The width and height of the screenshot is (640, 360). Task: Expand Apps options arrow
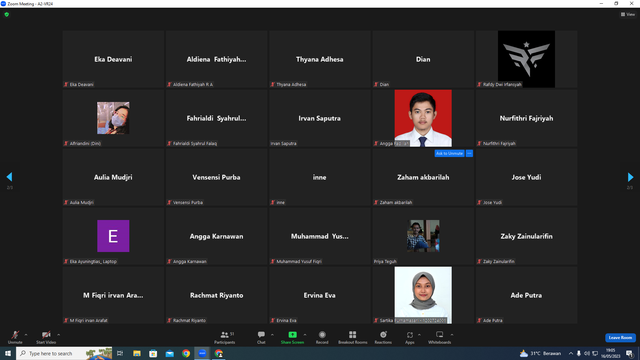[x=419, y=335]
